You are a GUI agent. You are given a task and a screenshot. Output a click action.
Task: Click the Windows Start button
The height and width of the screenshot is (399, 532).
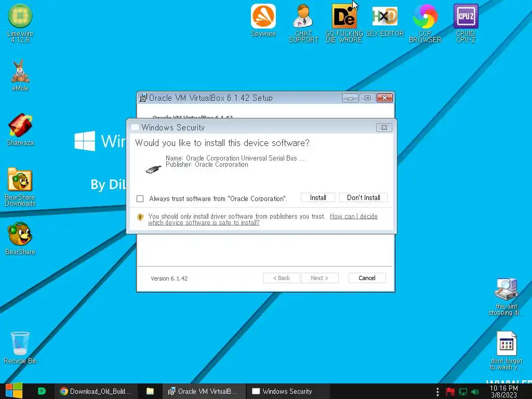(14, 391)
